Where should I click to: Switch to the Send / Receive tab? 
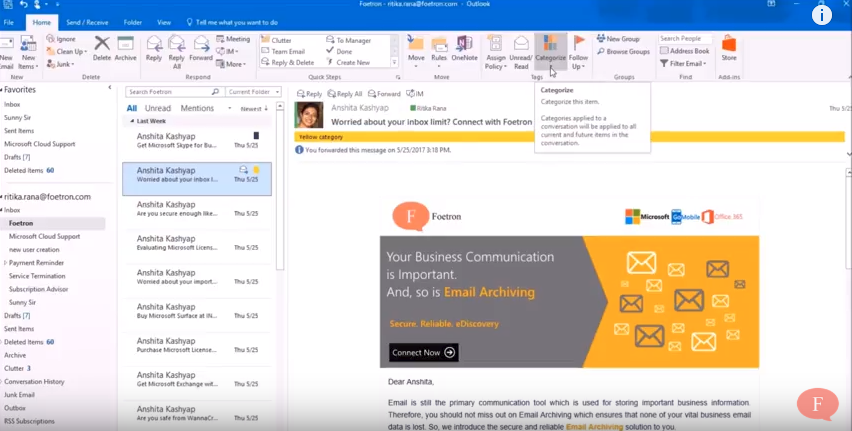pos(87,22)
